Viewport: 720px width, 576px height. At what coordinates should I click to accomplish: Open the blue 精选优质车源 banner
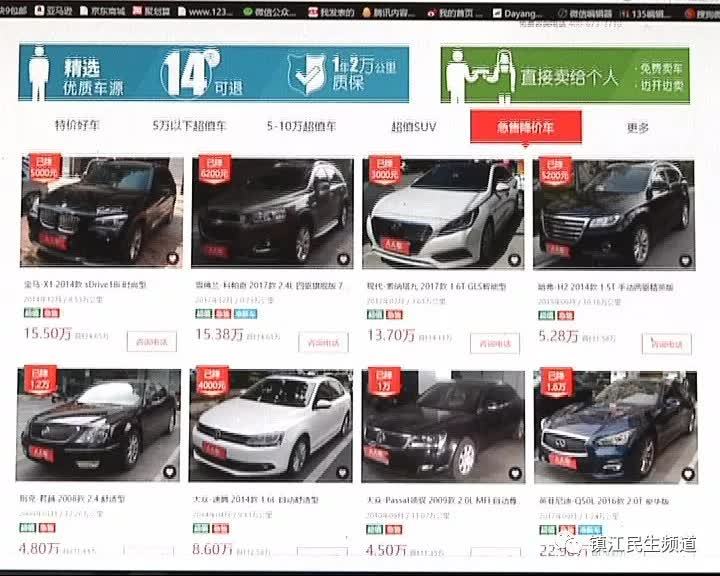point(214,73)
